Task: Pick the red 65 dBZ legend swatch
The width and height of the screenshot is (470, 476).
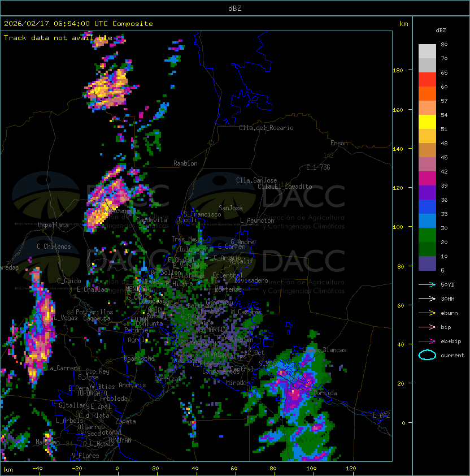Action: point(427,79)
